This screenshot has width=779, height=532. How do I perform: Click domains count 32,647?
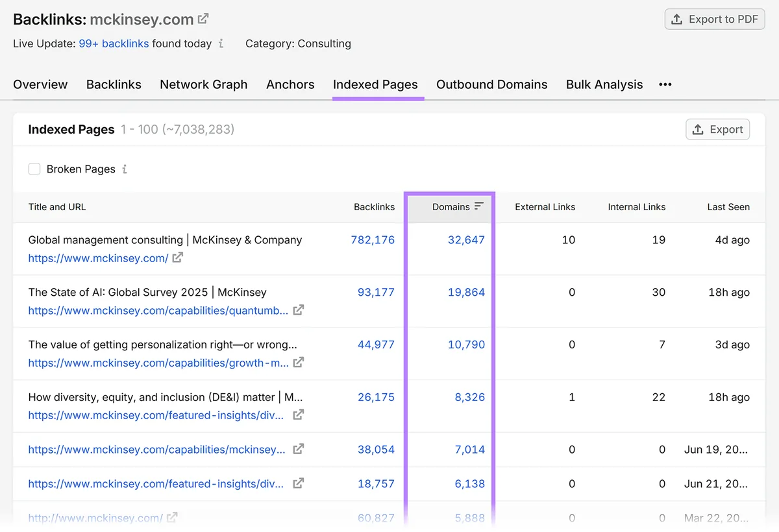(x=466, y=240)
